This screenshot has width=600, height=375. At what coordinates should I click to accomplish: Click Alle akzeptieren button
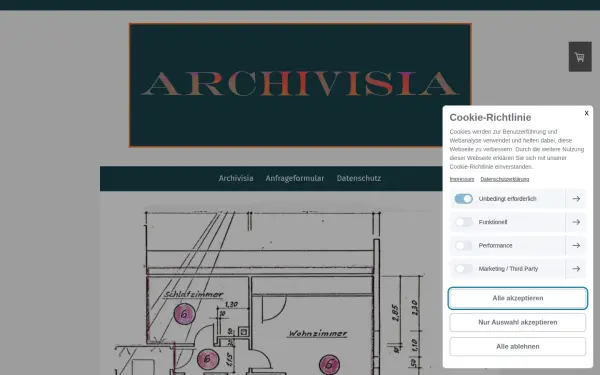(x=518, y=298)
